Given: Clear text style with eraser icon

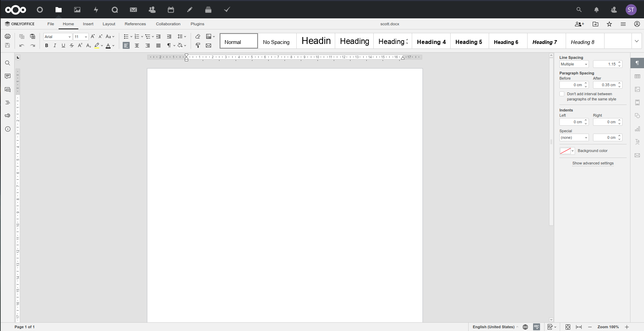Looking at the screenshot, I should click(x=198, y=36).
